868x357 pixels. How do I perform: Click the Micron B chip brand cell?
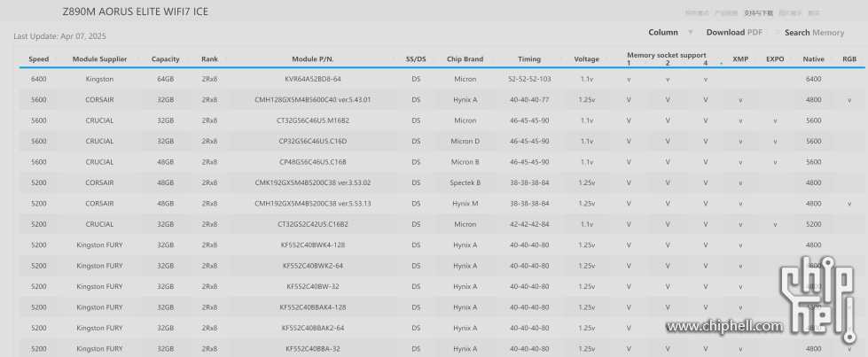[x=465, y=162]
